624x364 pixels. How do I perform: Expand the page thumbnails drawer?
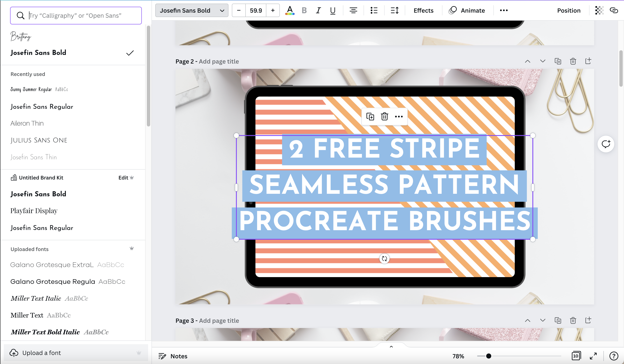pos(391,347)
